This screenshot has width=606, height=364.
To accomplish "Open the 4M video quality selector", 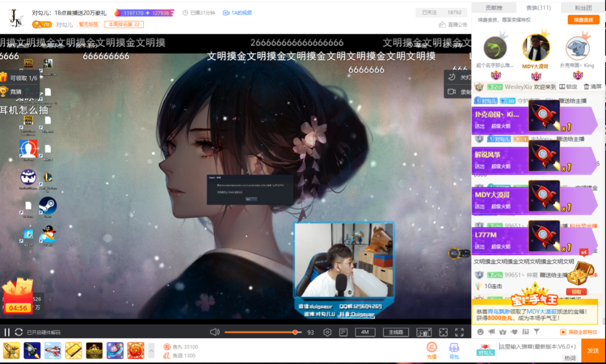I will 365,332.
